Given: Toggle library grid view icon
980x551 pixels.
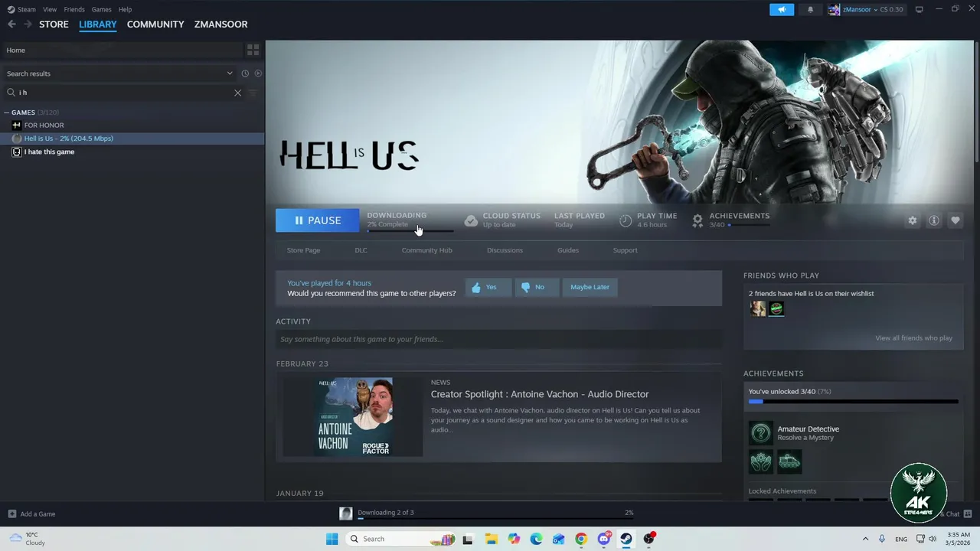Looking at the screenshot, I should coord(253,51).
